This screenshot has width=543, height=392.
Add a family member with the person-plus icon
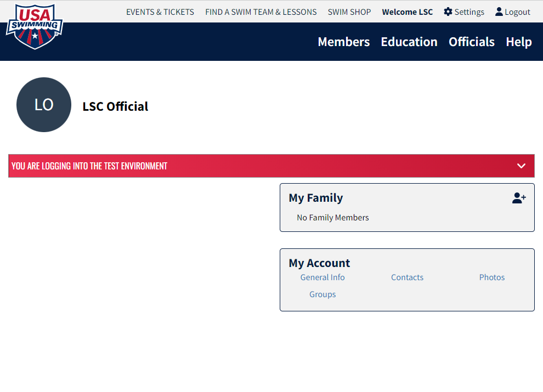[519, 198]
